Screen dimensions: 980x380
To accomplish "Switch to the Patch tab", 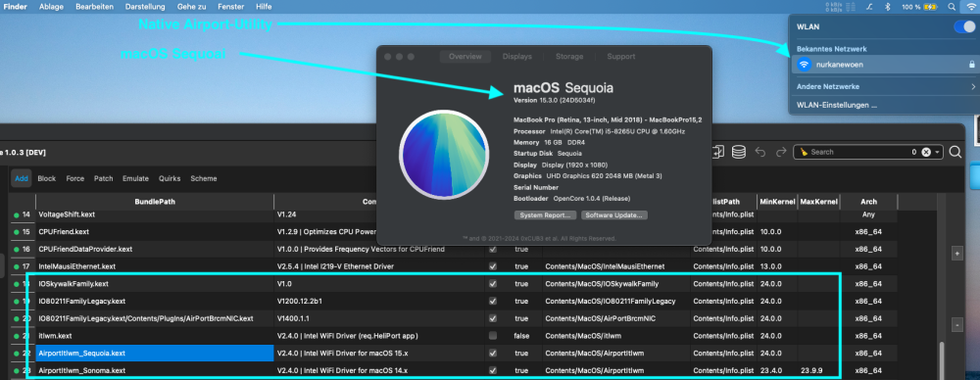I will point(104,178).
